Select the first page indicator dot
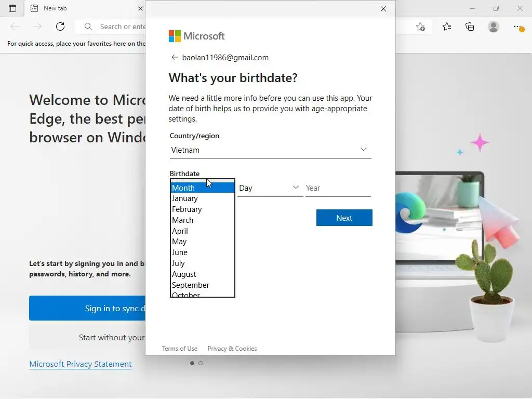The image size is (532, 399). (x=192, y=363)
